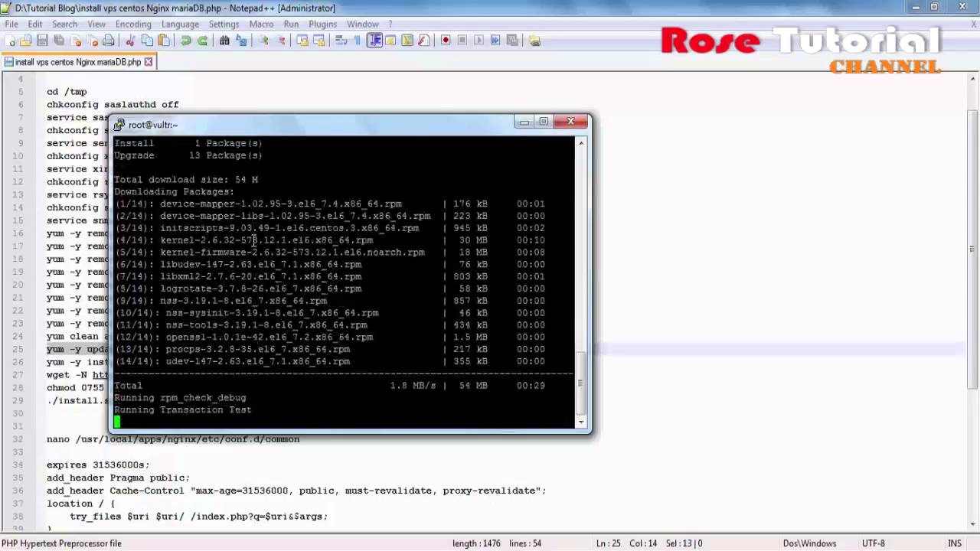Click the 'chkconfig saslauthd off' line

113,104
